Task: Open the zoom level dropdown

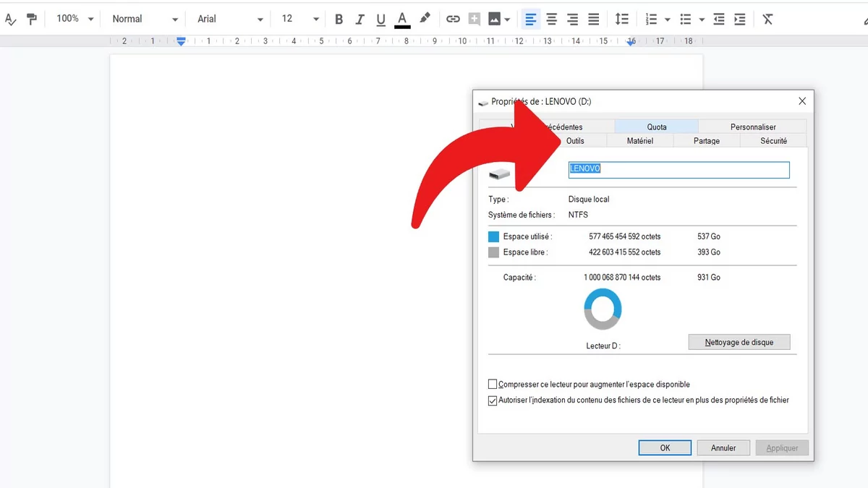Action: click(x=73, y=19)
